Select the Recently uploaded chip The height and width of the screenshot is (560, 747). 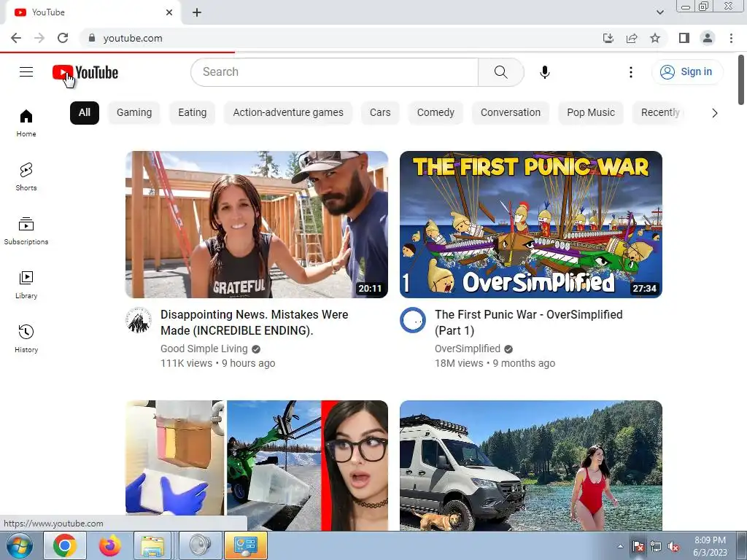point(659,113)
